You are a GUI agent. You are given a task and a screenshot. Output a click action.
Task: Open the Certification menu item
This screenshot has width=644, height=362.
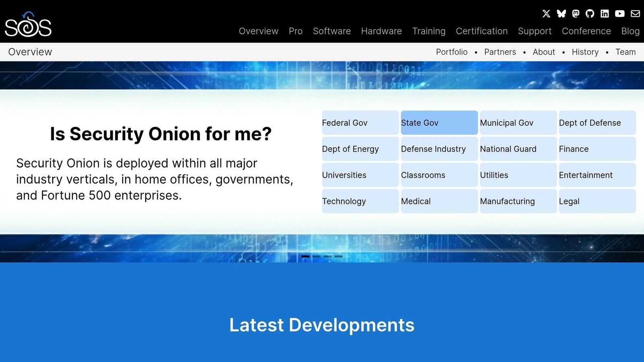click(482, 31)
